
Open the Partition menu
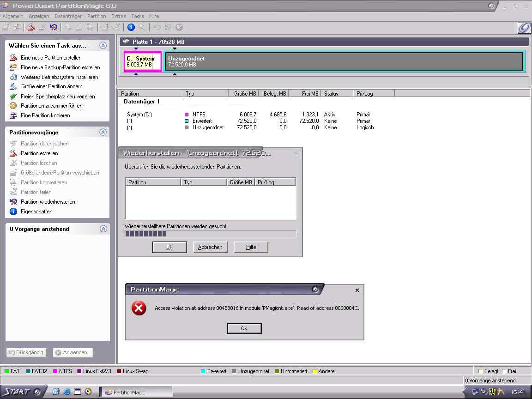[x=97, y=16]
